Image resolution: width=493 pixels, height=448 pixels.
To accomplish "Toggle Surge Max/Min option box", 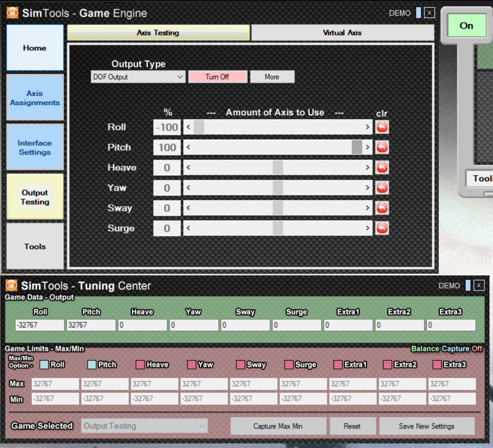I will coord(289,365).
